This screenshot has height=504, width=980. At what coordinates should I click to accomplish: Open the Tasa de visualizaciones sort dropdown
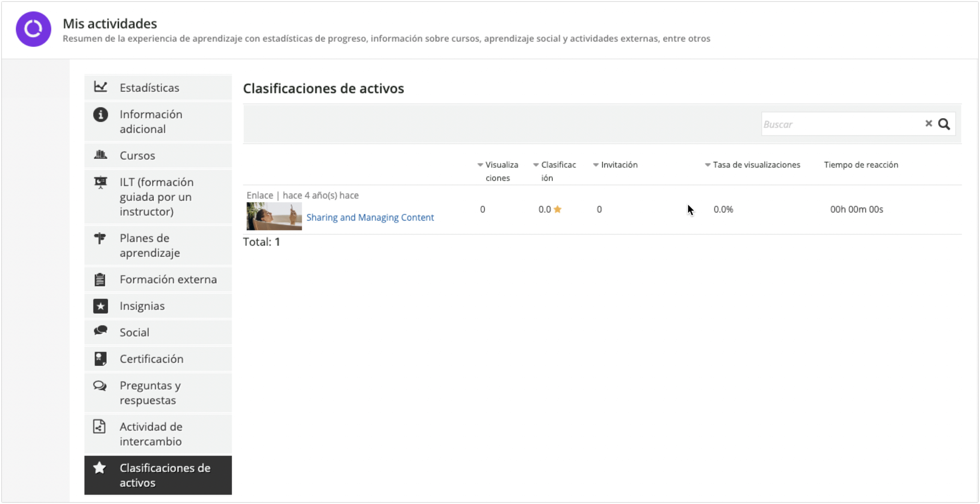[707, 164]
